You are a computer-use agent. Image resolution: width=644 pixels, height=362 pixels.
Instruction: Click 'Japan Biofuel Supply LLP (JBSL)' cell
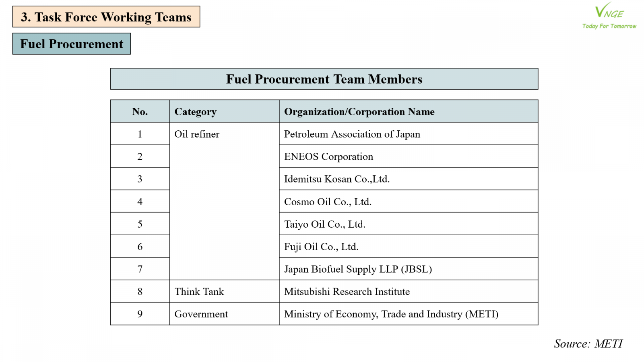click(358, 269)
